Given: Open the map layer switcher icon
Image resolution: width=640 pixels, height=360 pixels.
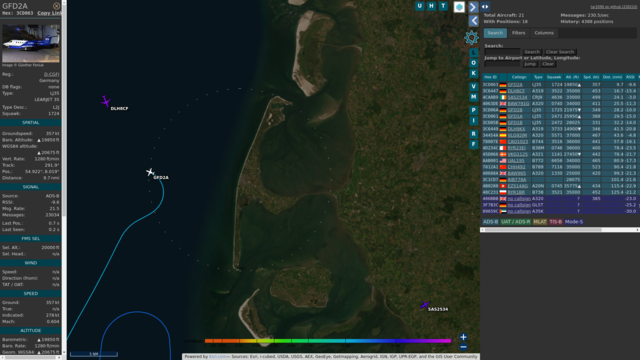Looking at the screenshot, I should pos(459,7).
